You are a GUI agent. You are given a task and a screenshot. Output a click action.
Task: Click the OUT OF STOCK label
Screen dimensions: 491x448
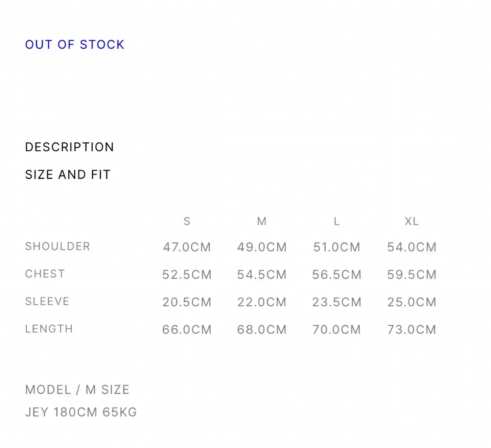[74, 44]
